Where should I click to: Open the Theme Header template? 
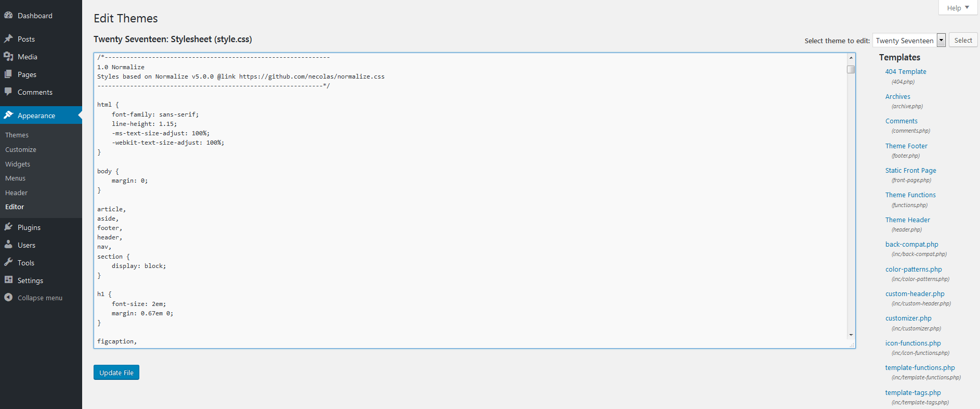point(908,220)
